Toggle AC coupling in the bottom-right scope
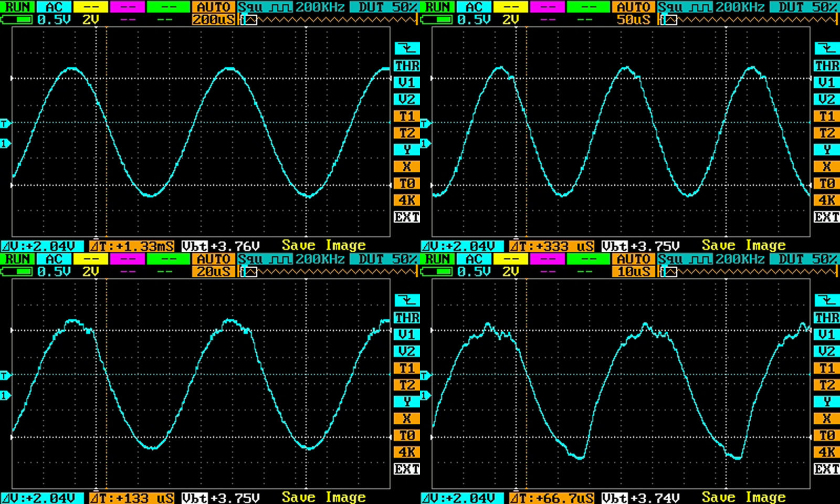The height and width of the screenshot is (504, 840). tap(474, 259)
